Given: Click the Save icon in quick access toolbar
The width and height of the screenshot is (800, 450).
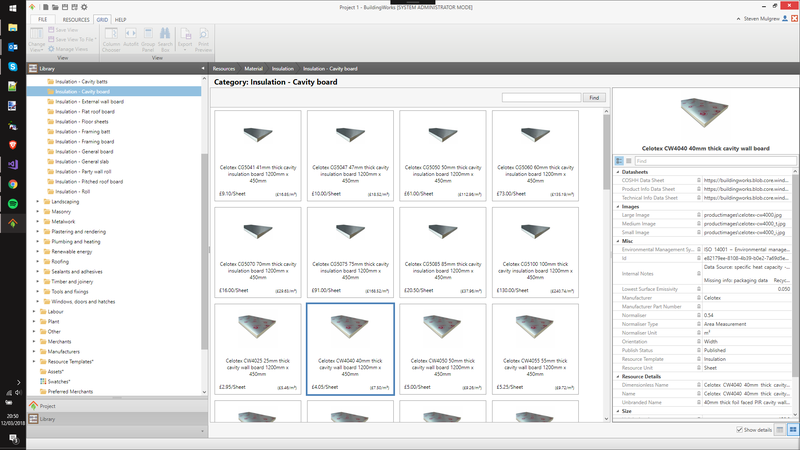Looking at the screenshot, I should tap(65, 7).
